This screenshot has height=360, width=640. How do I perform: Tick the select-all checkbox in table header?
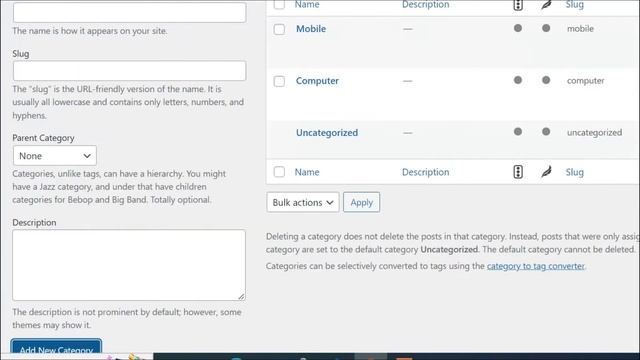click(279, 4)
